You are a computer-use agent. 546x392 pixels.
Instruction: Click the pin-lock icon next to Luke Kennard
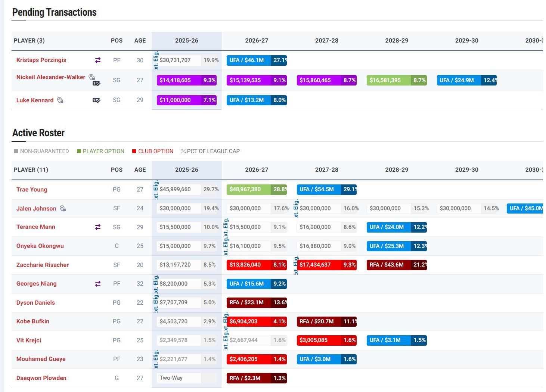(60, 100)
